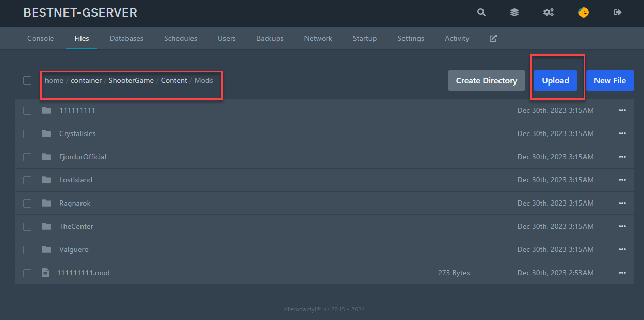Click the sign out icon
Screen dimensions: 644x320
617,13
